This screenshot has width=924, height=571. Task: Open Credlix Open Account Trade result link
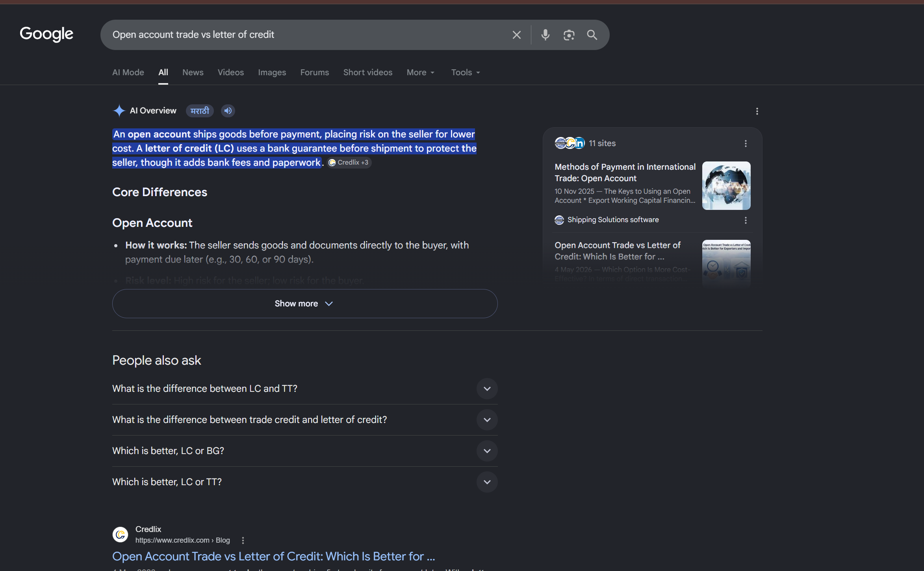coord(273,556)
